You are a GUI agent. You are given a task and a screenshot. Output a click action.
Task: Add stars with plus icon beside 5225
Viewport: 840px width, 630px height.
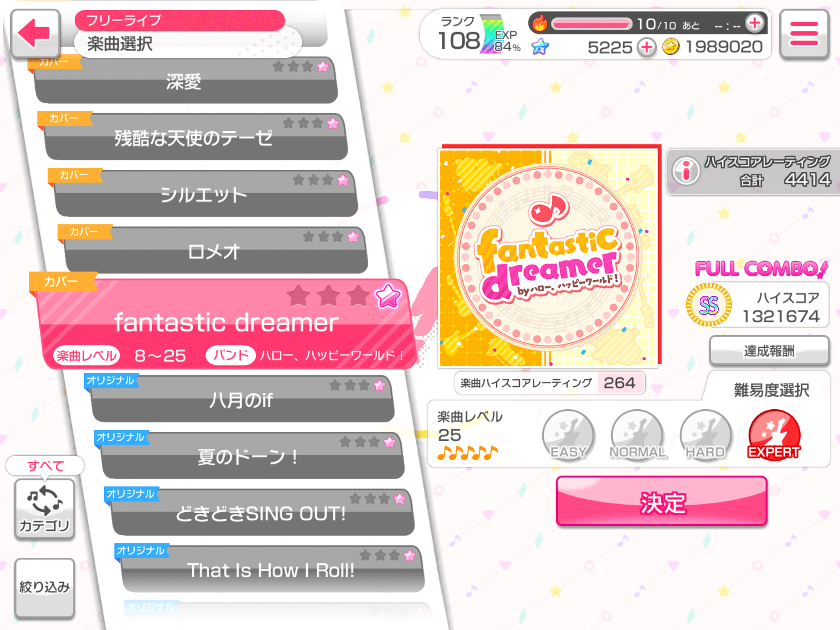coord(647,47)
